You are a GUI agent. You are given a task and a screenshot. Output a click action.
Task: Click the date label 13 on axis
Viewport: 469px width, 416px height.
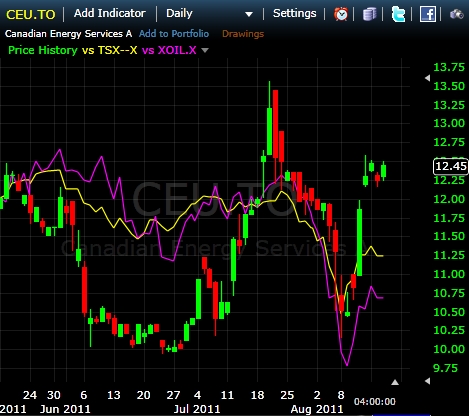tap(114, 395)
